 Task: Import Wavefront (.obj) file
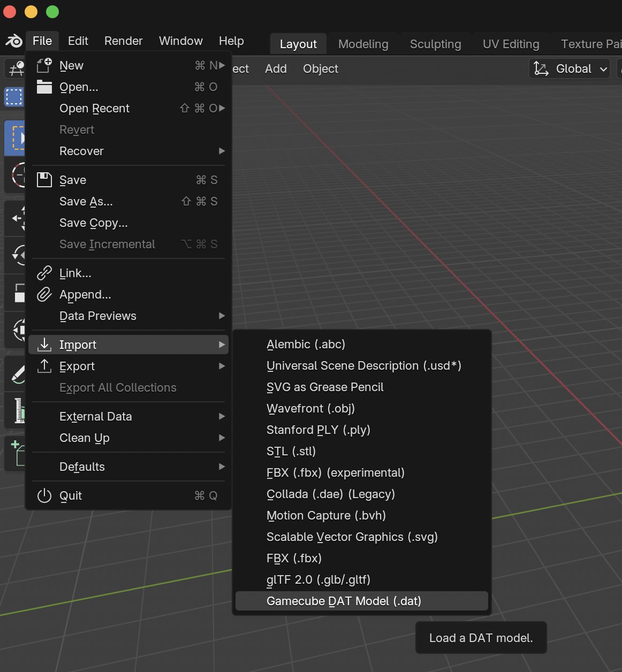[362, 408]
